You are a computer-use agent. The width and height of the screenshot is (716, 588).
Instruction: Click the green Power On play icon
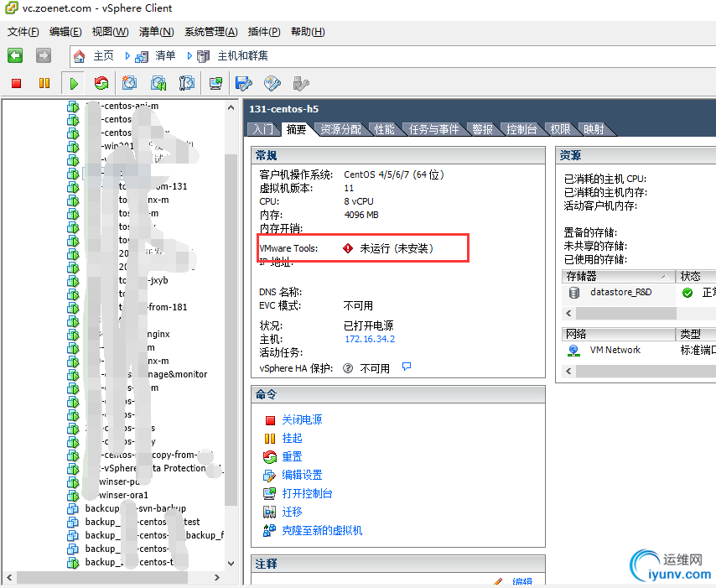coord(74,84)
